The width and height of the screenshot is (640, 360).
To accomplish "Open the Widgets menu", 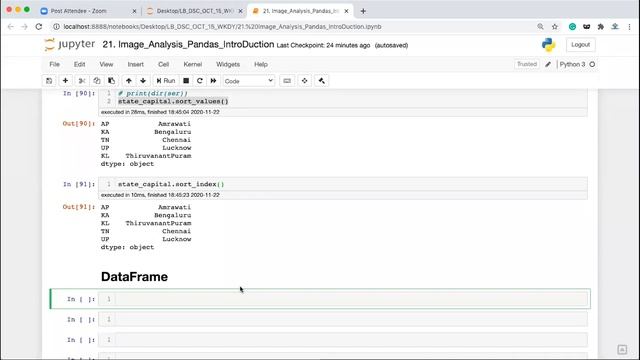I will click(228, 64).
